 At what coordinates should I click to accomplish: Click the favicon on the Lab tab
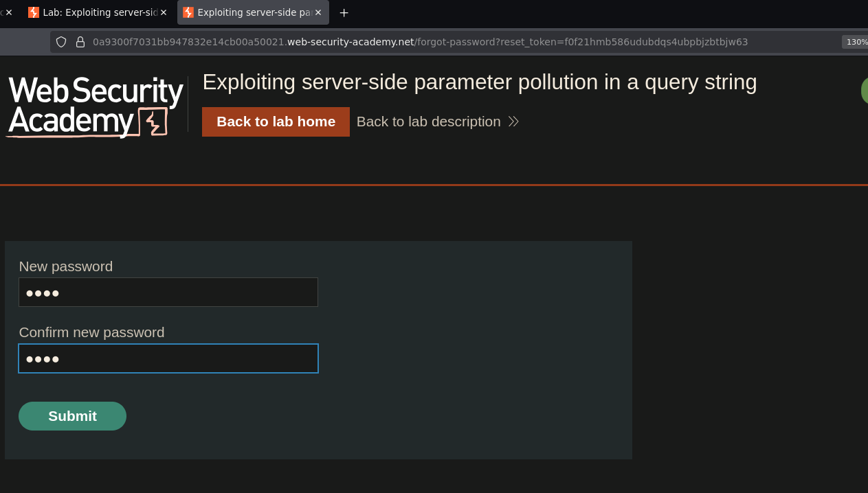point(34,12)
